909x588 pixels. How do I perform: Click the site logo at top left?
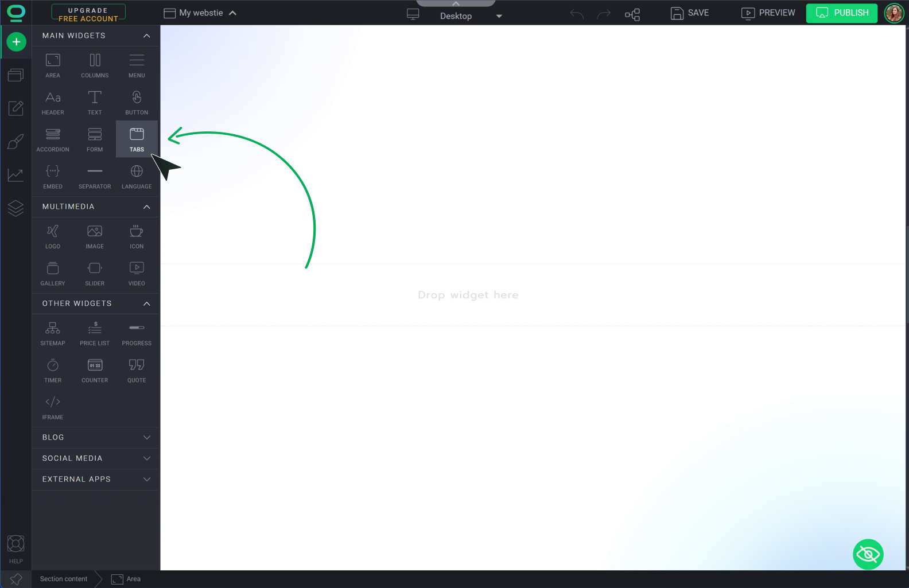click(16, 13)
